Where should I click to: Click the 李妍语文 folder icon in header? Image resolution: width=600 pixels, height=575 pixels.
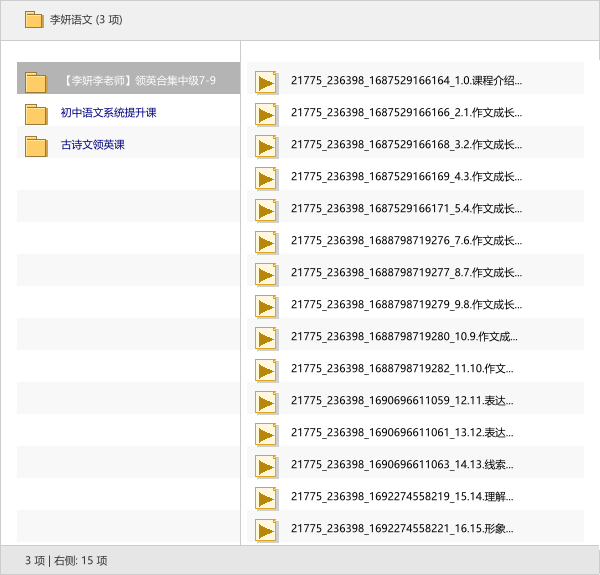34,19
